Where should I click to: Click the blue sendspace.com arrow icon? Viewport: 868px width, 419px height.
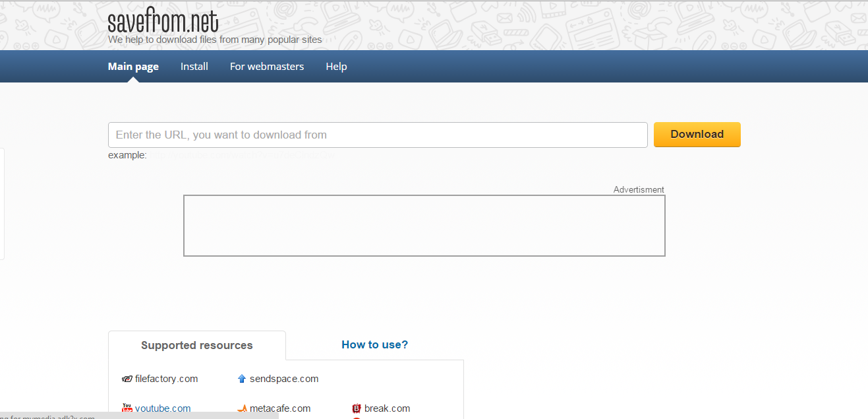click(242, 379)
